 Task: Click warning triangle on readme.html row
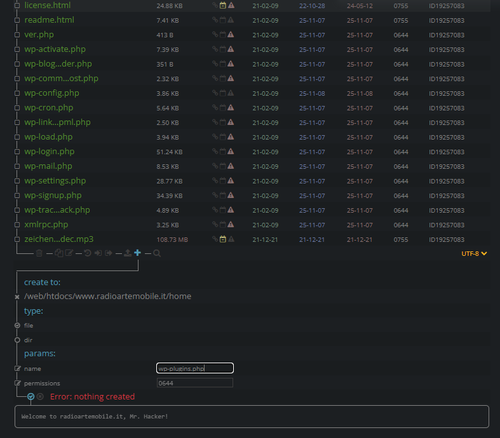[231, 20]
